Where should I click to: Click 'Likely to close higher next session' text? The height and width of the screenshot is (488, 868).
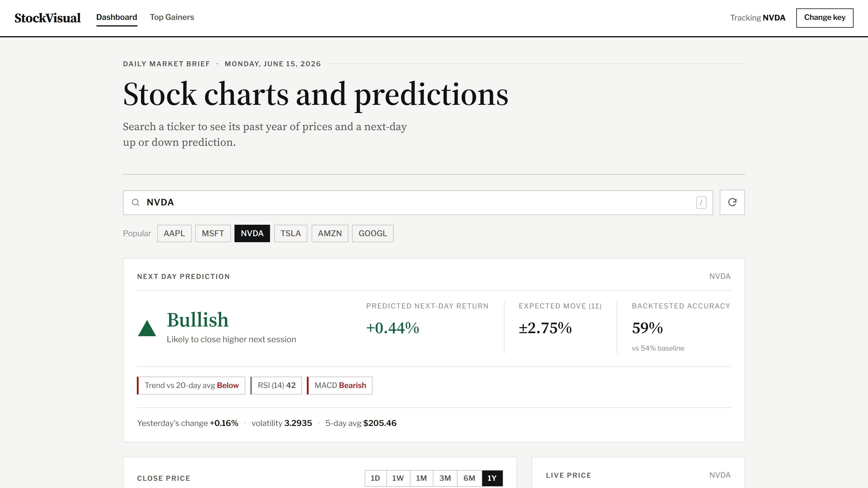pos(231,339)
